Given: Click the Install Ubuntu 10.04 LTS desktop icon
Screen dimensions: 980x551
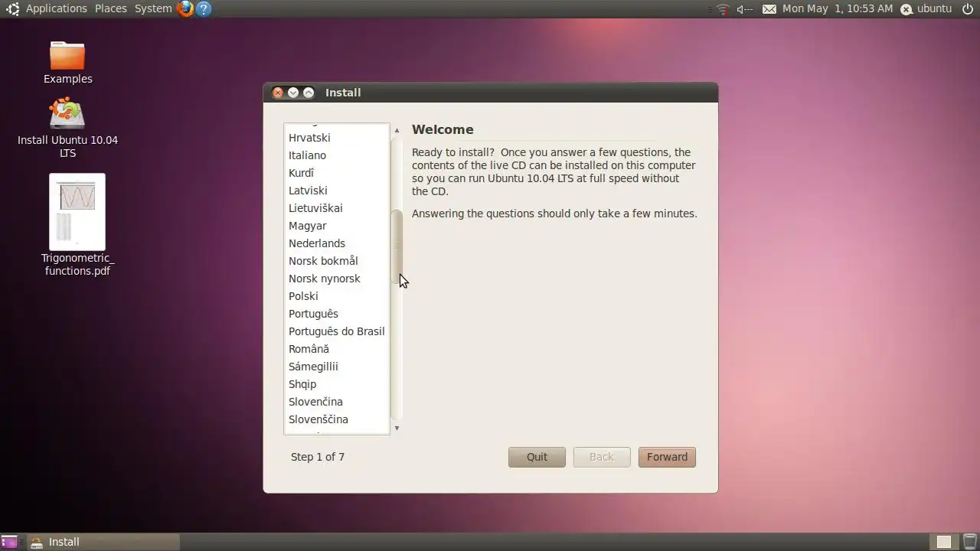Looking at the screenshot, I should click(67, 115).
